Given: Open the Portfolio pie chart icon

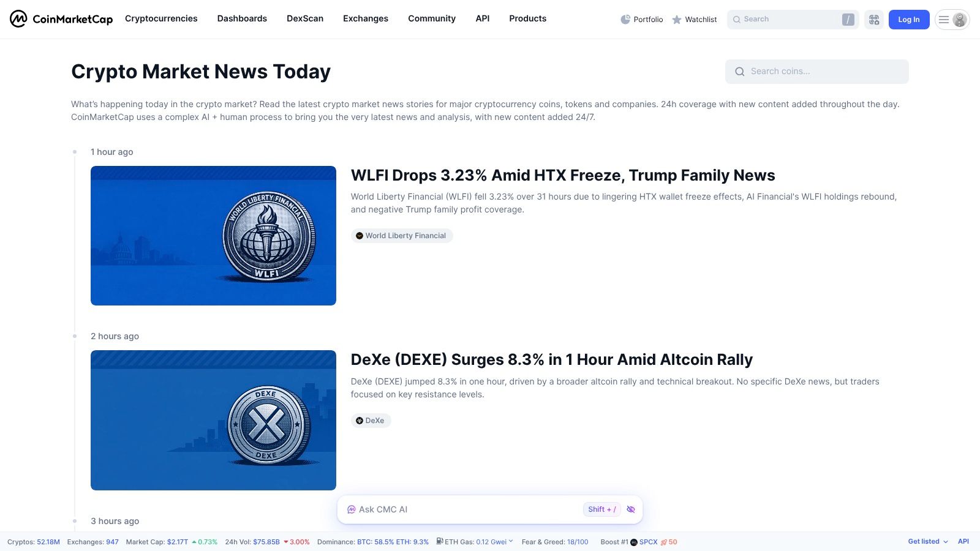Looking at the screenshot, I should click(x=625, y=20).
